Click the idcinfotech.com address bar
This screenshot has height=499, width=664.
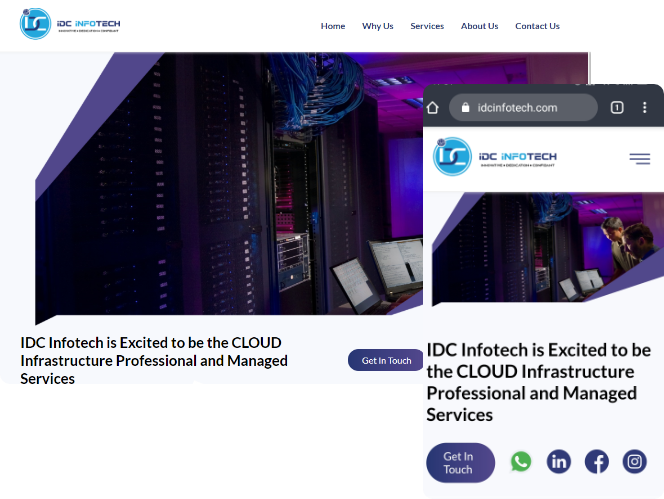(x=525, y=108)
